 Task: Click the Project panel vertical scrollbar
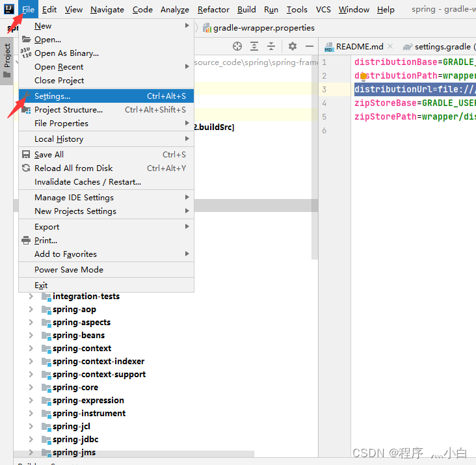(315, 158)
